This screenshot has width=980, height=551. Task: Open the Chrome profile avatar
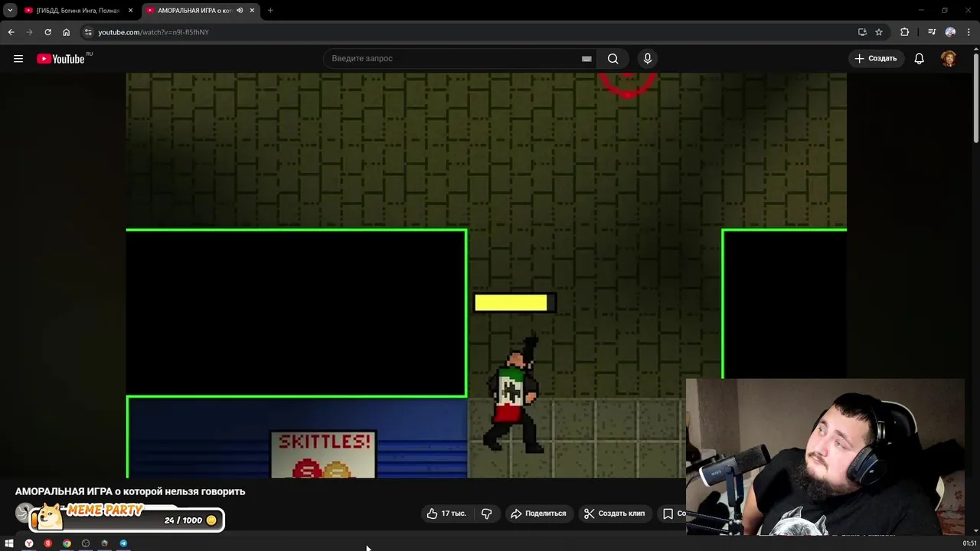pyautogui.click(x=950, y=32)
